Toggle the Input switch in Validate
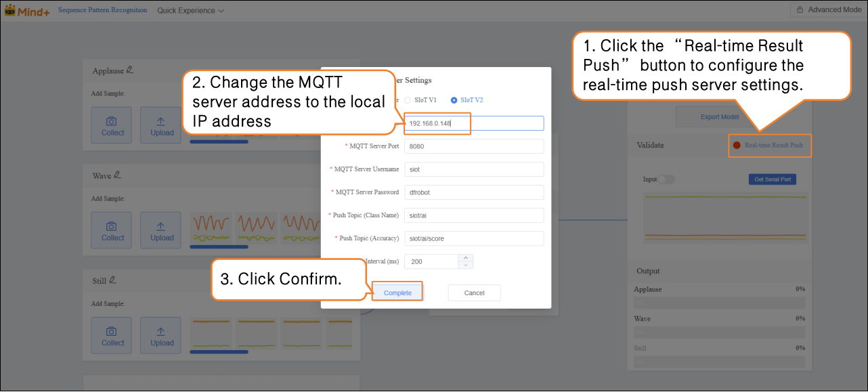 point(667,179)
